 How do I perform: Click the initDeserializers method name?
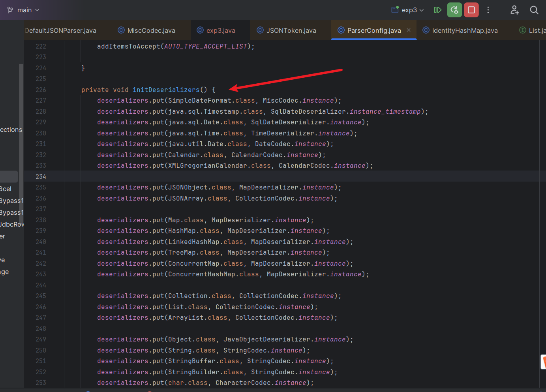[166, 90]
